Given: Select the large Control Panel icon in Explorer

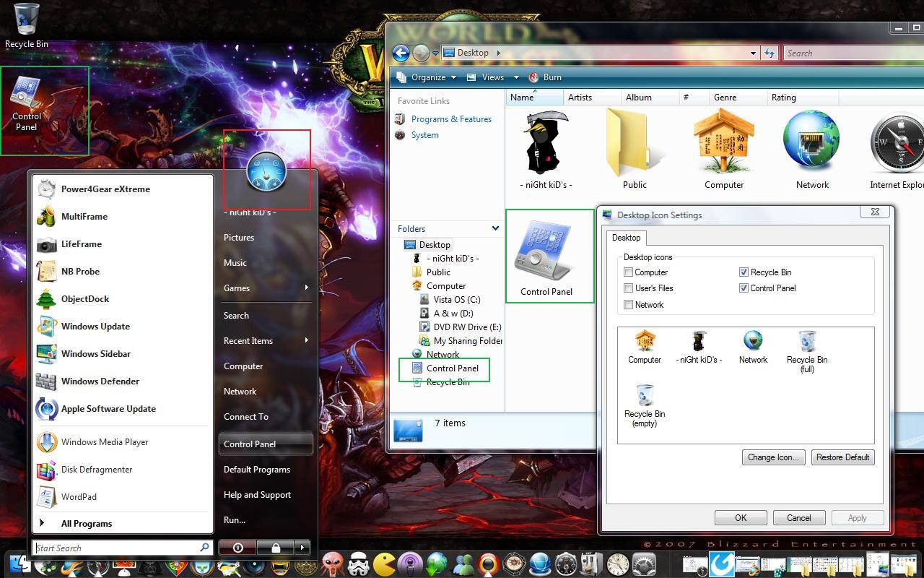Looking at the screenshot, I should coord(546,256).
